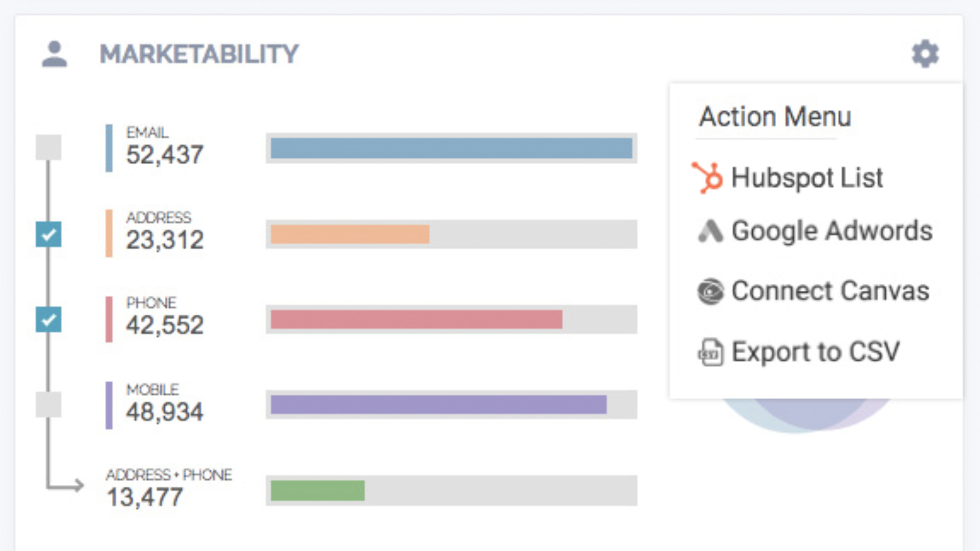
Task: Click the Hubspot sprocket icon
Action: (x=707, y=178)
